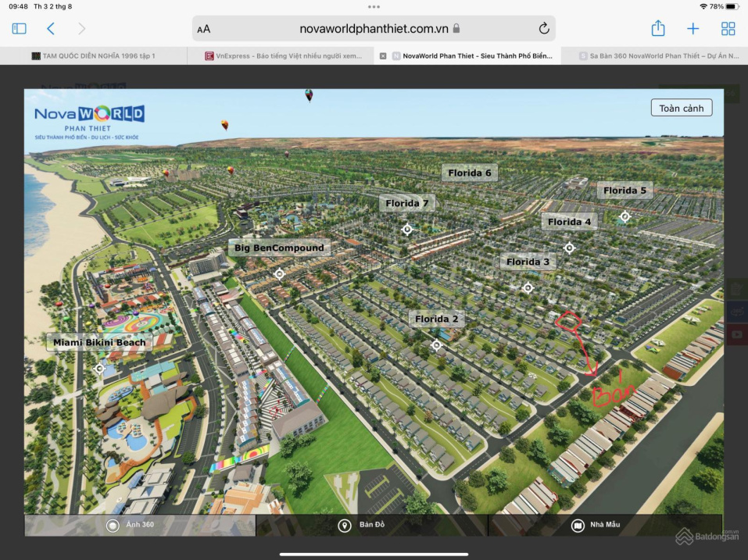
Task: Select the Florida 5 label
Action: point(625,191)
